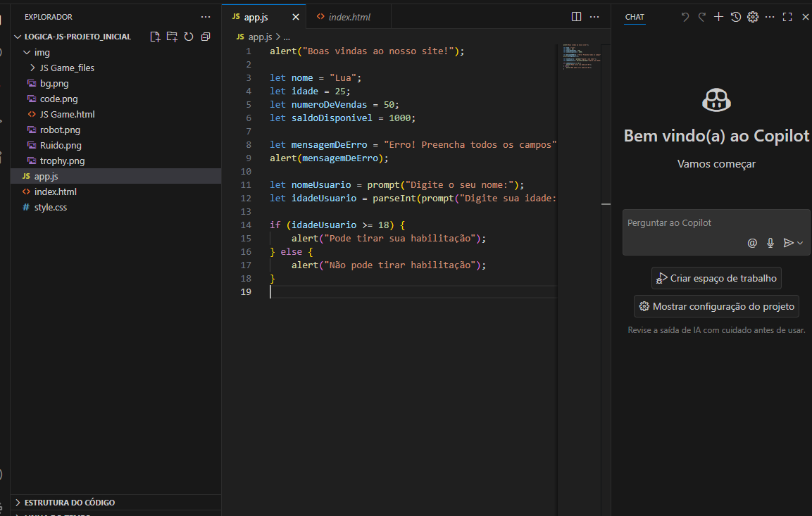Click the else keyword on line 16
The height and width of the screenshot is (516, 812).
[291, 252]
